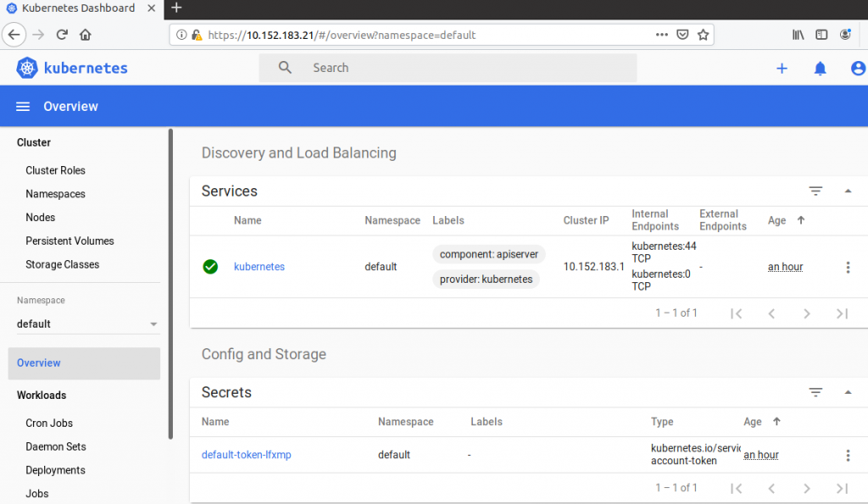Open the filter icon in Secrets card
The image size is (868, 504).
pos(815,392)
